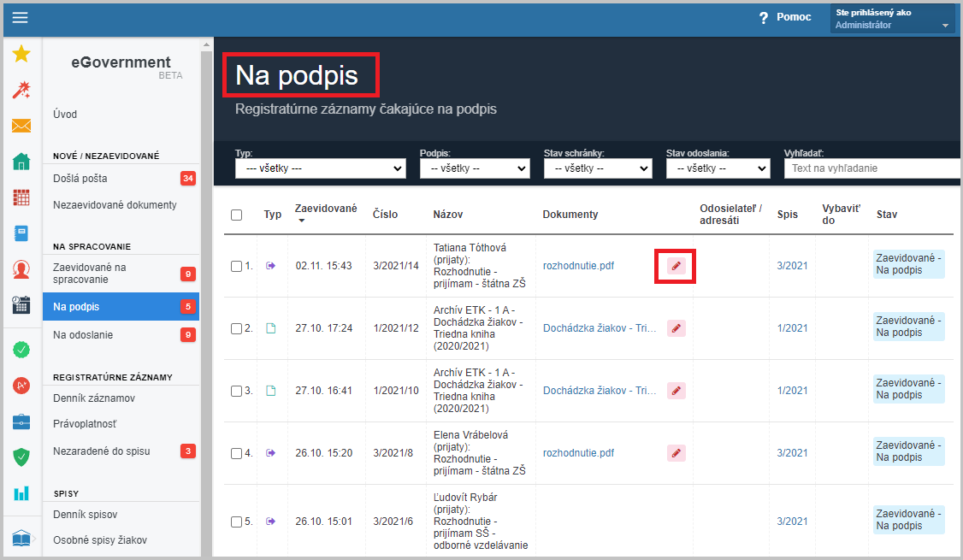This screenshot has height=560, width=963.
Task: Check the checkbox for row 2
Action: point(236,329)
